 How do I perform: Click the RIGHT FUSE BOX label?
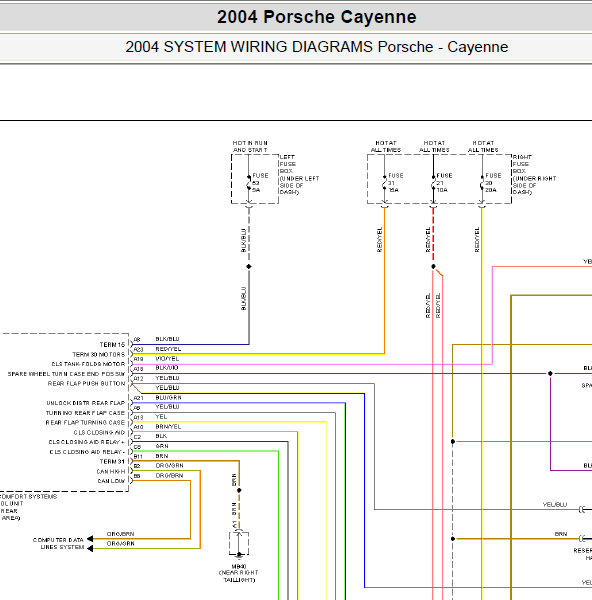(x=534, y=174)
